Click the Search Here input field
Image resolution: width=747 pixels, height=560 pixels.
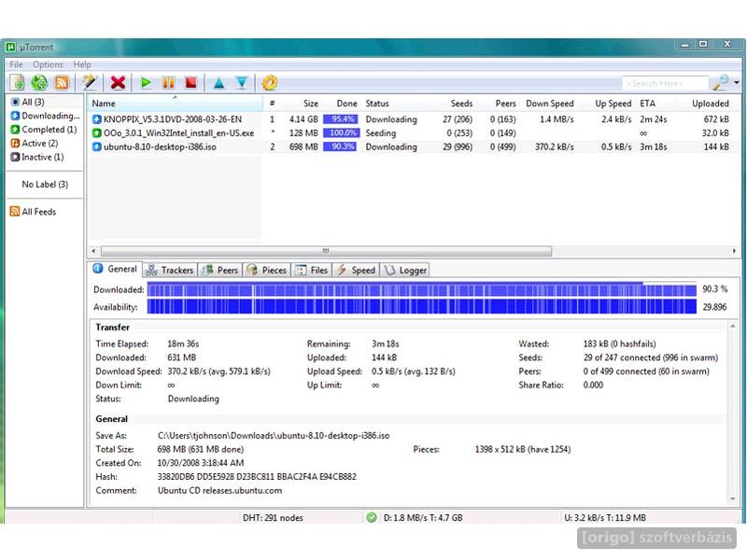[x=665, y=83]
